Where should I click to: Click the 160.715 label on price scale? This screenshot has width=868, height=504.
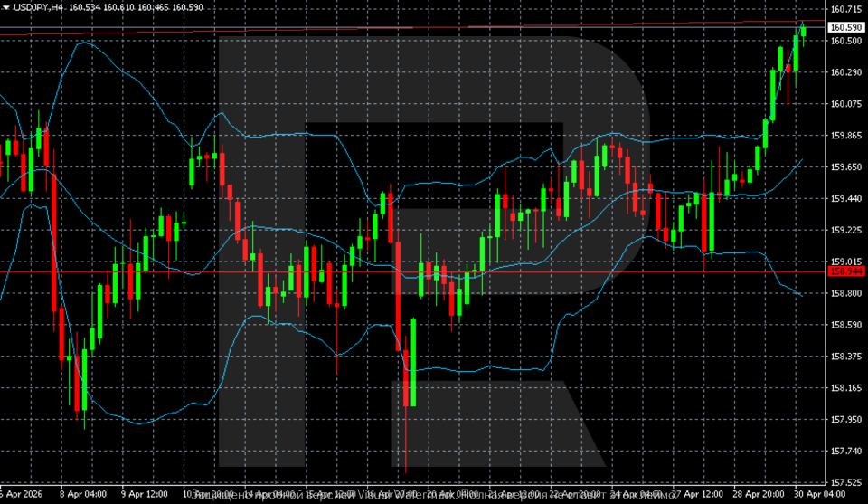(844, 9)
